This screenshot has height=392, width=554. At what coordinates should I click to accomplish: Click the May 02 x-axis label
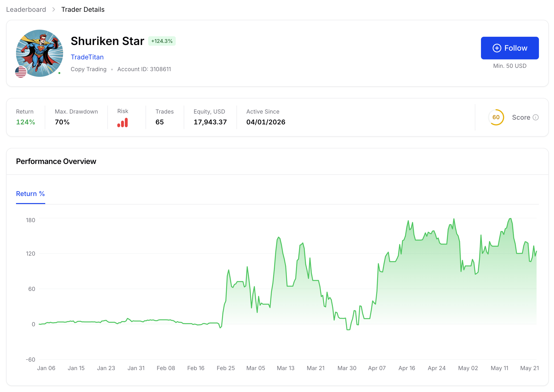[468, 368]
